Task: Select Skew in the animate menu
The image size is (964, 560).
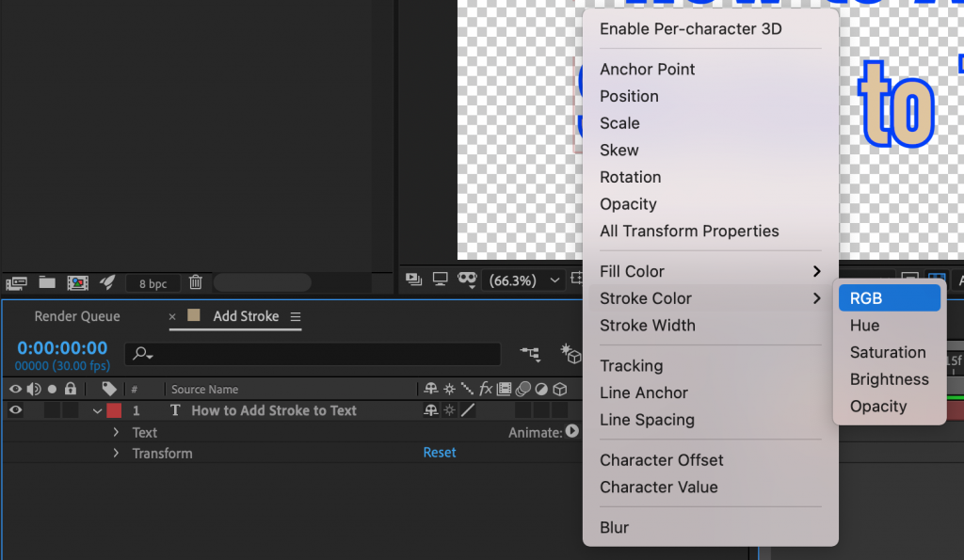Action: 710,150
